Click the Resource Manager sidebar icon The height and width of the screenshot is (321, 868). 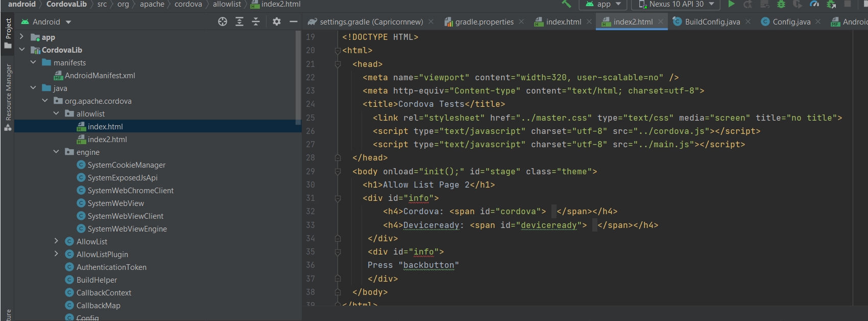coord(8,127)
